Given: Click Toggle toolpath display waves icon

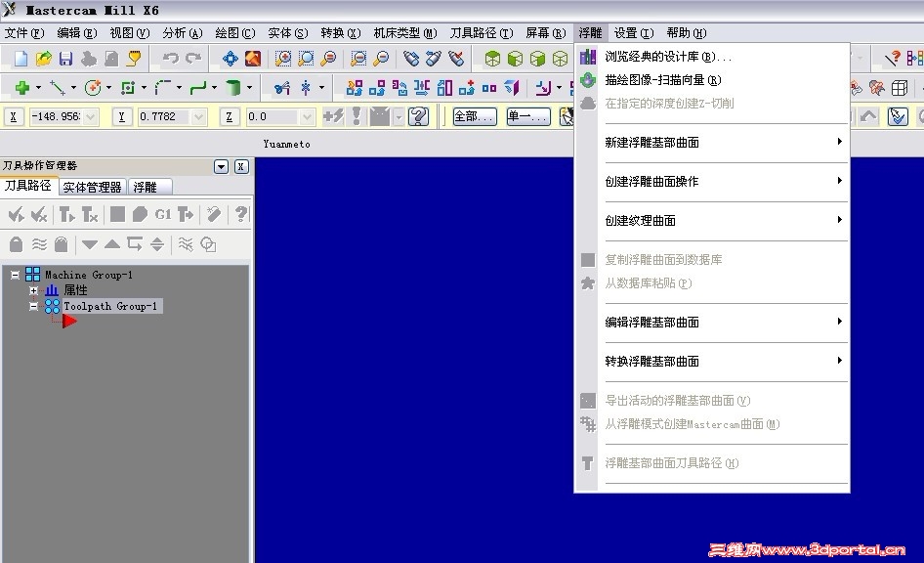Looking at the screenshot, I should 39,244.
